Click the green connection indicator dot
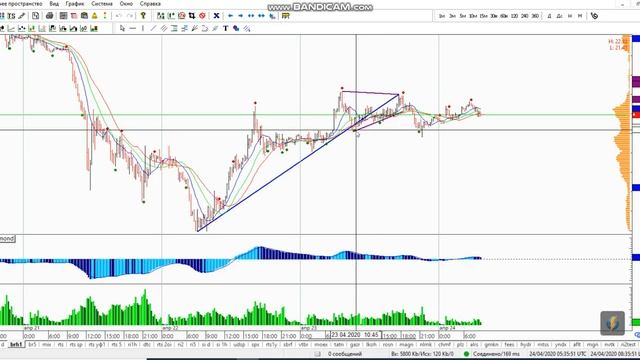640x360 pixels. click(x=467, y=354)
